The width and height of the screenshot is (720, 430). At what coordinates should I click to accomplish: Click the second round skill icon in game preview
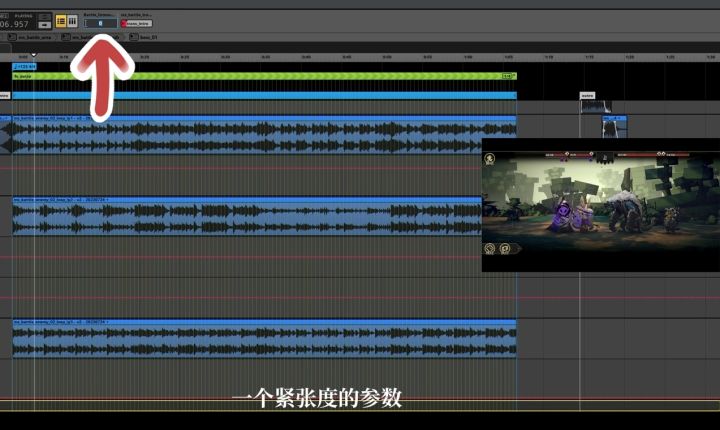click(x=505, y=249)
